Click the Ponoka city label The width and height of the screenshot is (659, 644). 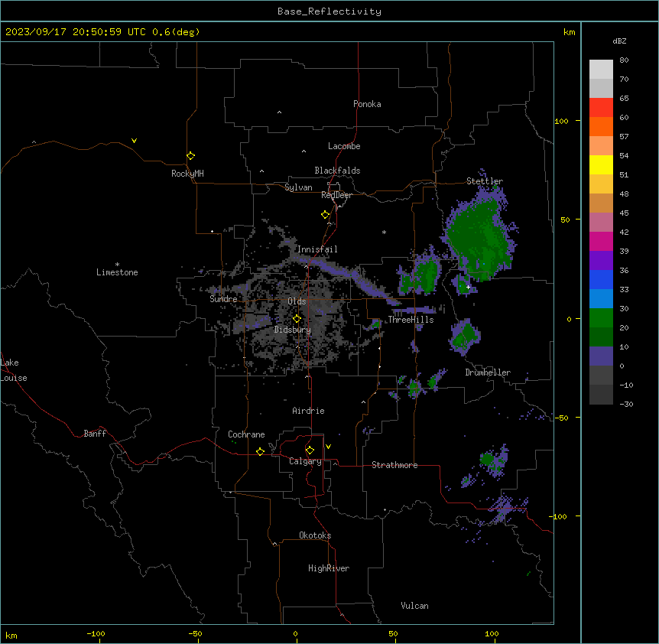pos(367,104)
